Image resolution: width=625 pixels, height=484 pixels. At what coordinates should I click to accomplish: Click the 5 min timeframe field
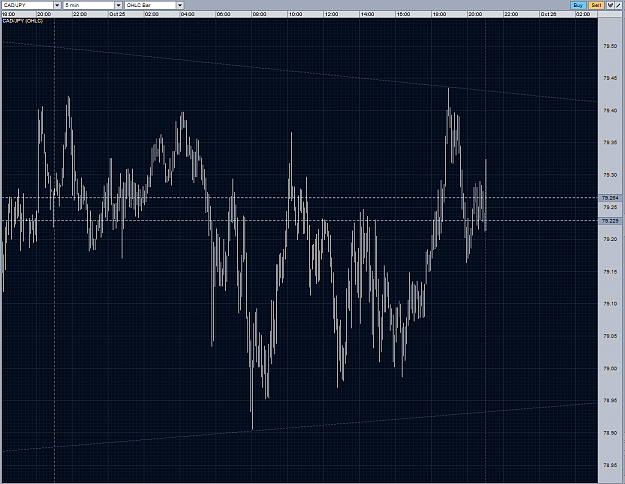(89, 5)
